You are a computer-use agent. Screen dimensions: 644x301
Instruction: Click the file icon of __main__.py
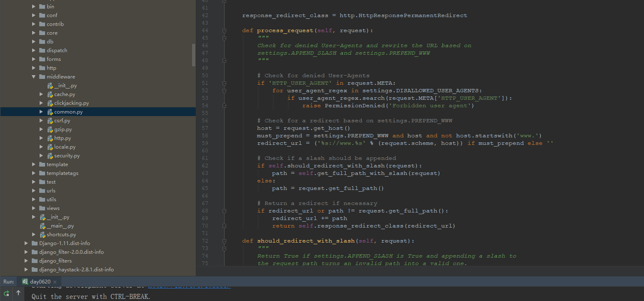(43, 226)
